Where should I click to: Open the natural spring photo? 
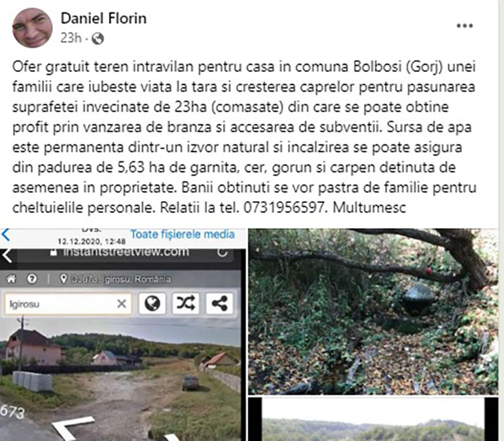coord(373,312)
